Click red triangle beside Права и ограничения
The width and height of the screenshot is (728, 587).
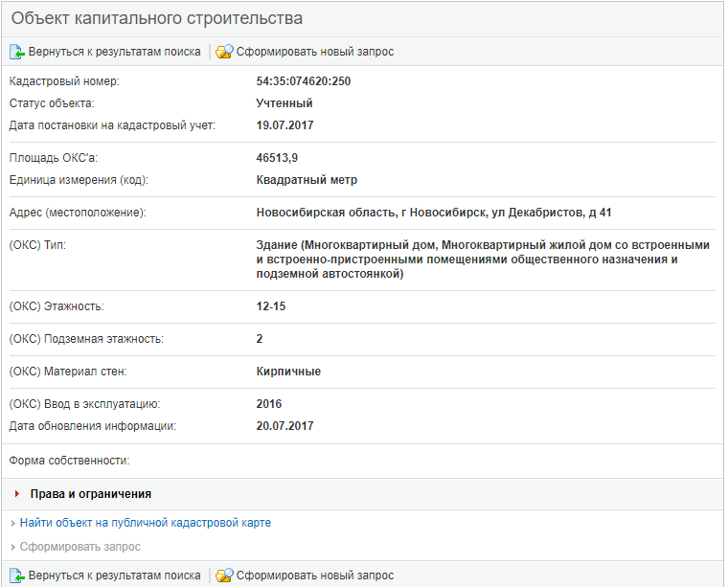point(17,494)
